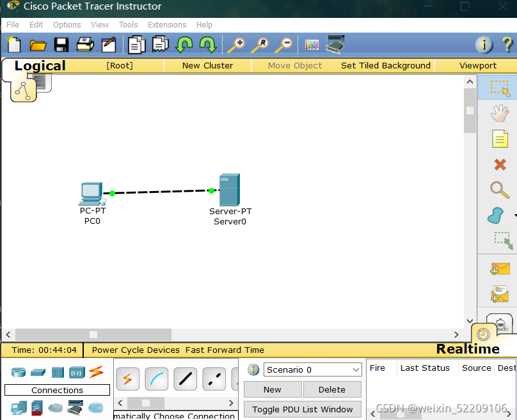The image size is (517, 420).
Task: Switch to the Realtime mode tab
Action: (468, 348)
